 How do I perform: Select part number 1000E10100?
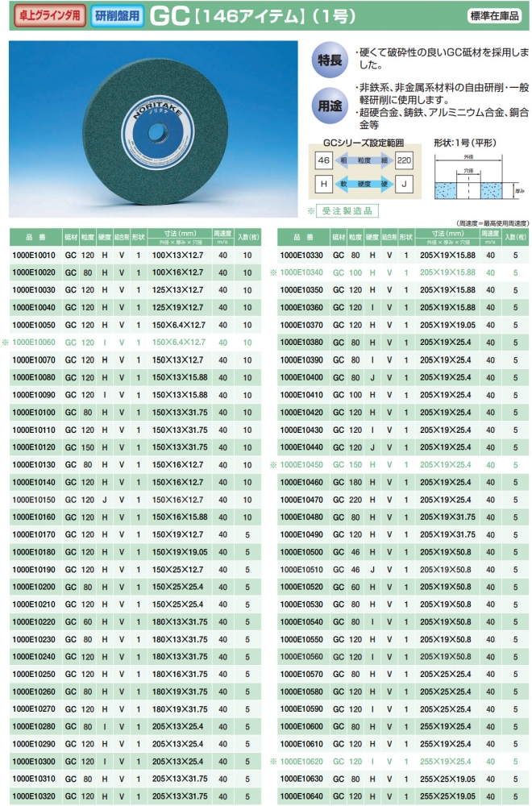pyautogui.click(x=34, y=412)
